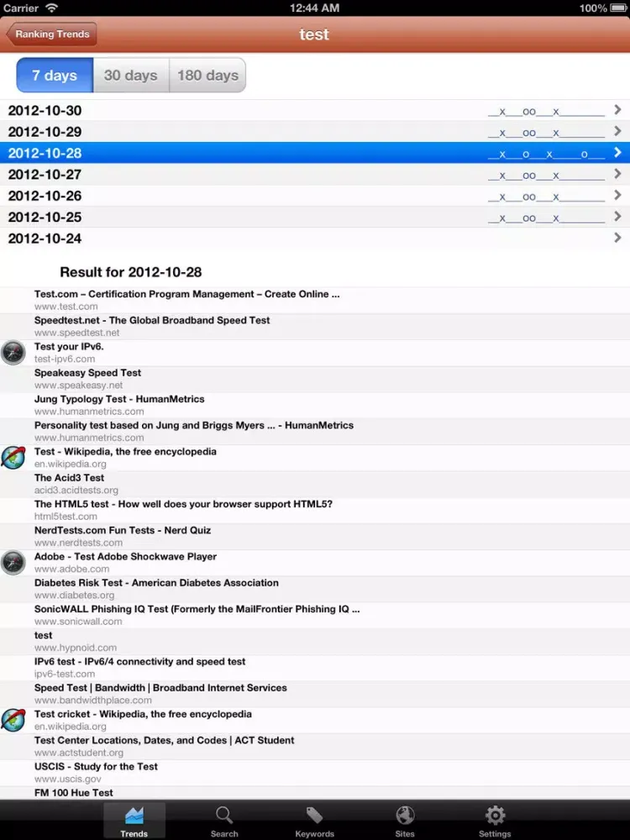Screen dimensions: 630x840
Task: Open Test - Wikipedia free encyclopedia result
Action: [315, 458]
